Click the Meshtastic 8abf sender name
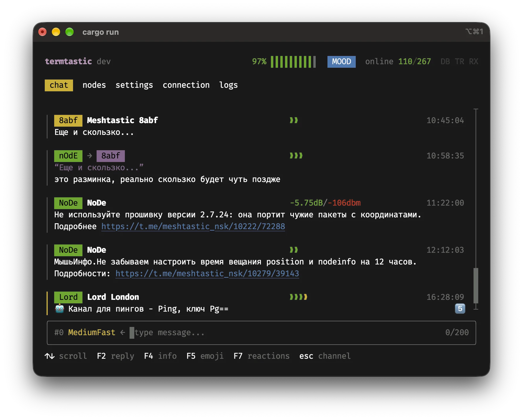 [123, 120]
